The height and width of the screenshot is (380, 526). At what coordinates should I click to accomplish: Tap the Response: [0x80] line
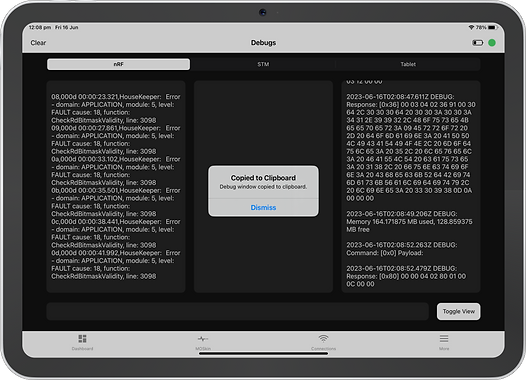pyautogui.click(x=406, y=276)
